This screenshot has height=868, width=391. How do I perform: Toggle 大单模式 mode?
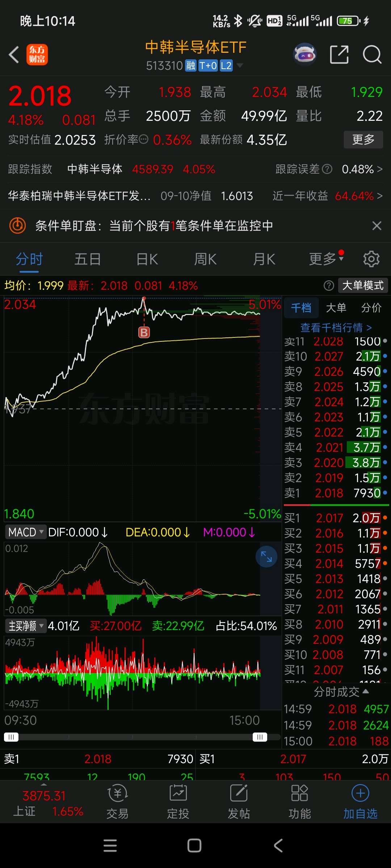point(363,285)
